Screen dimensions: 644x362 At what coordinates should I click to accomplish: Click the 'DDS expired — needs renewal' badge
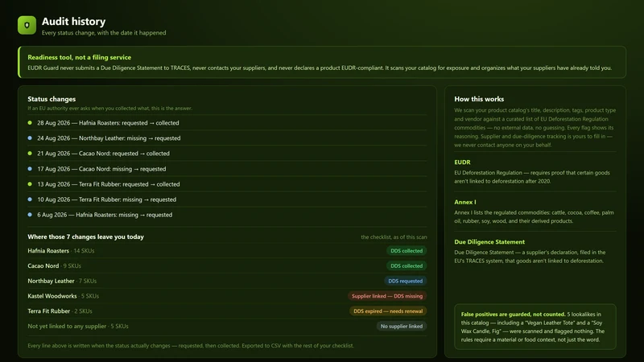[388, 311]
